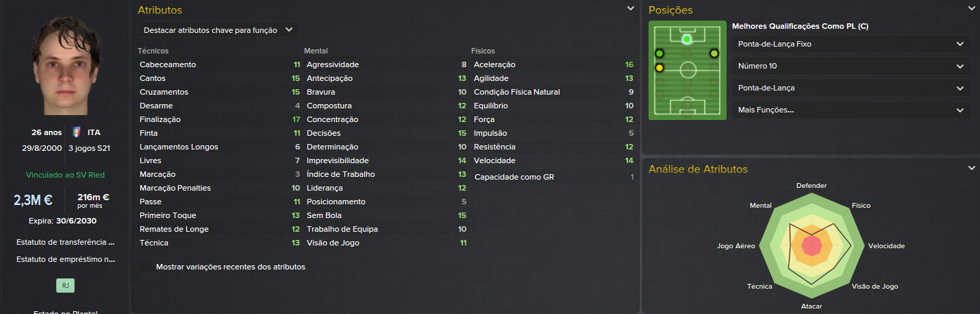The width and height of the screenshot is (980, 314).
Task: Select the right wing position dot
Action: (714, 53)
